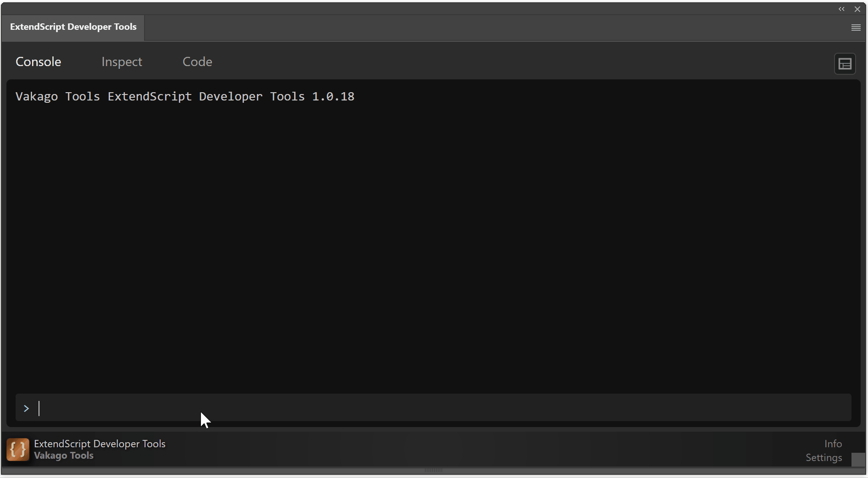Click the ExtendScript Developer Tools footer title
The image size is (868, 478).
(x=100, y=444)
